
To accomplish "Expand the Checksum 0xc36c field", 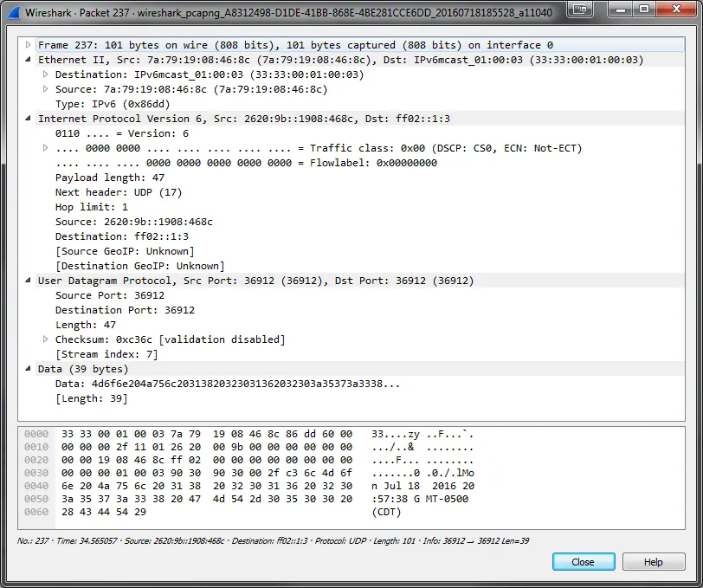I will click(x=45, y=339).
